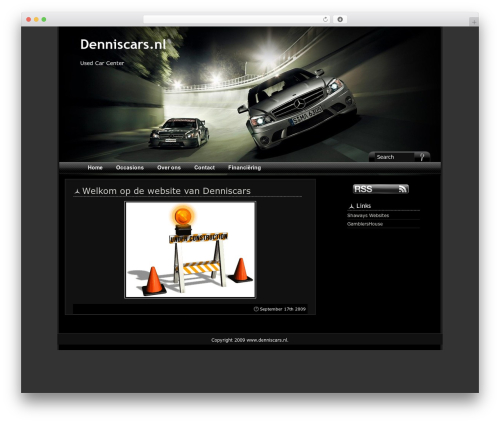The width and height of the screenshot is (500, 423).
Task: Open the RSS feed button
Action: point(381,189)
